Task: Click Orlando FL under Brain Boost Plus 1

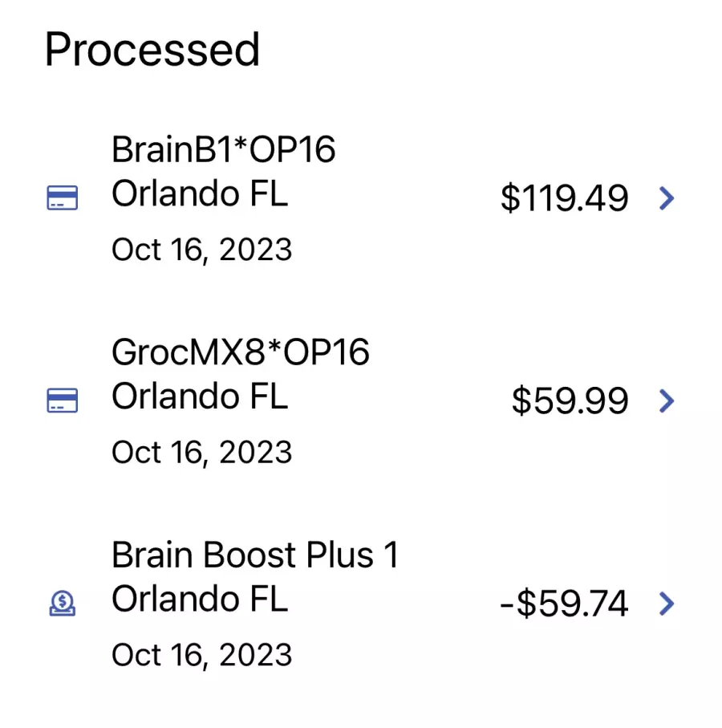Action: click(200, 599)
